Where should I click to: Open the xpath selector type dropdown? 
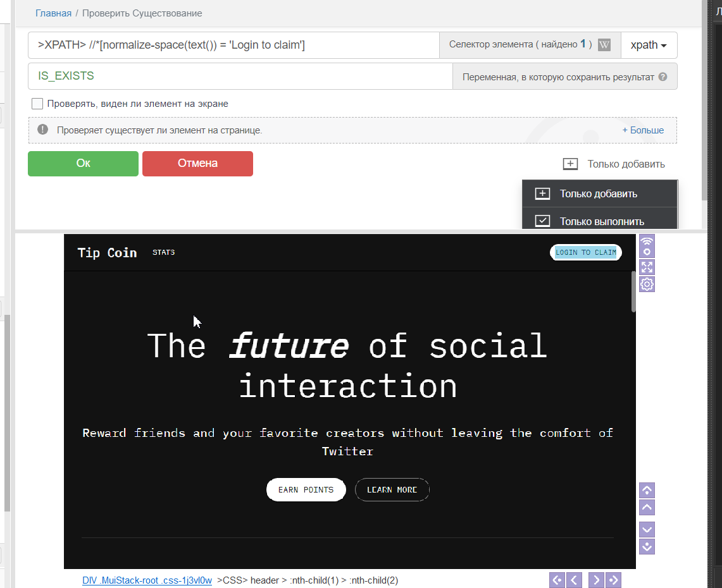click(x=649, y=45)
